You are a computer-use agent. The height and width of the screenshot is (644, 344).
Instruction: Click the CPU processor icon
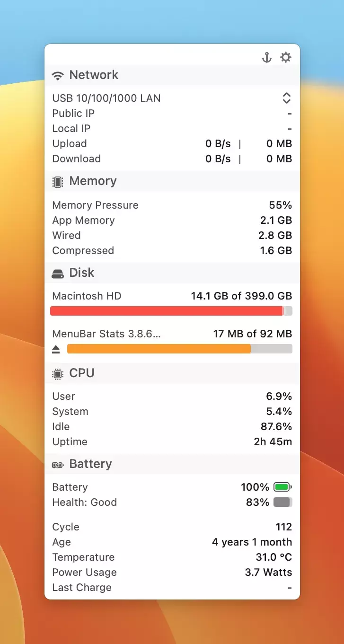click(58, 374)
